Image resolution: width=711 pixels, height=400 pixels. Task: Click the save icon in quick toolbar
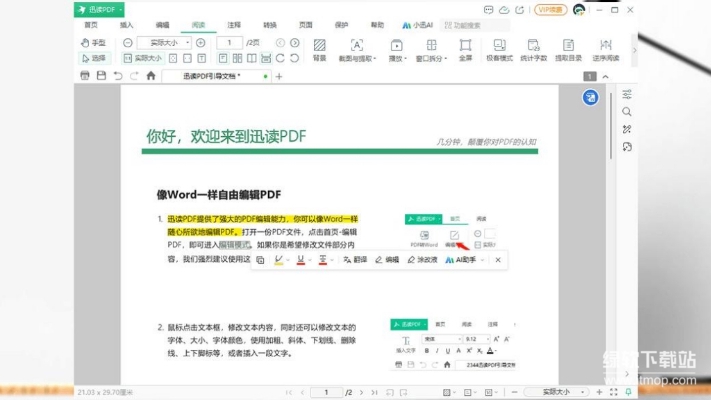coord(101,76)
